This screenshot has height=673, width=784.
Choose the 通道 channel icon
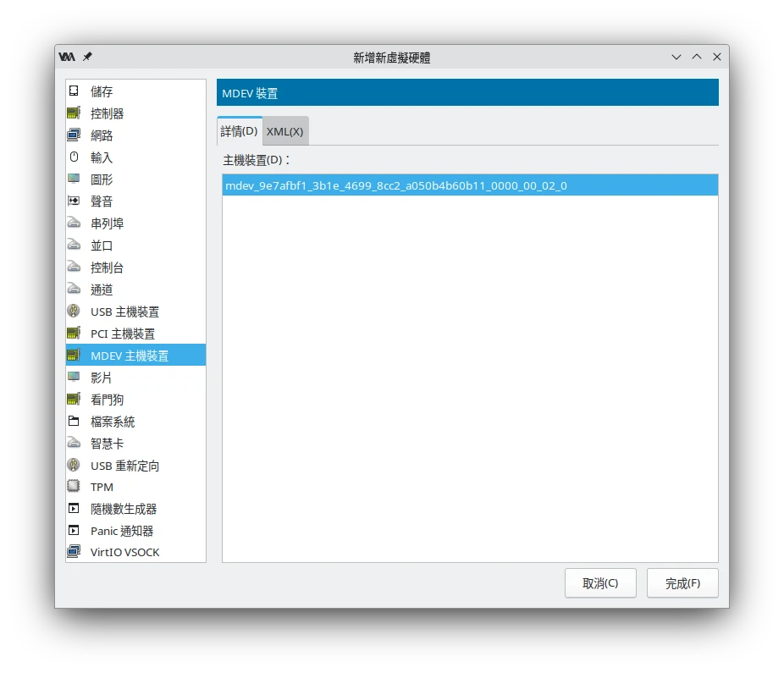74,289
